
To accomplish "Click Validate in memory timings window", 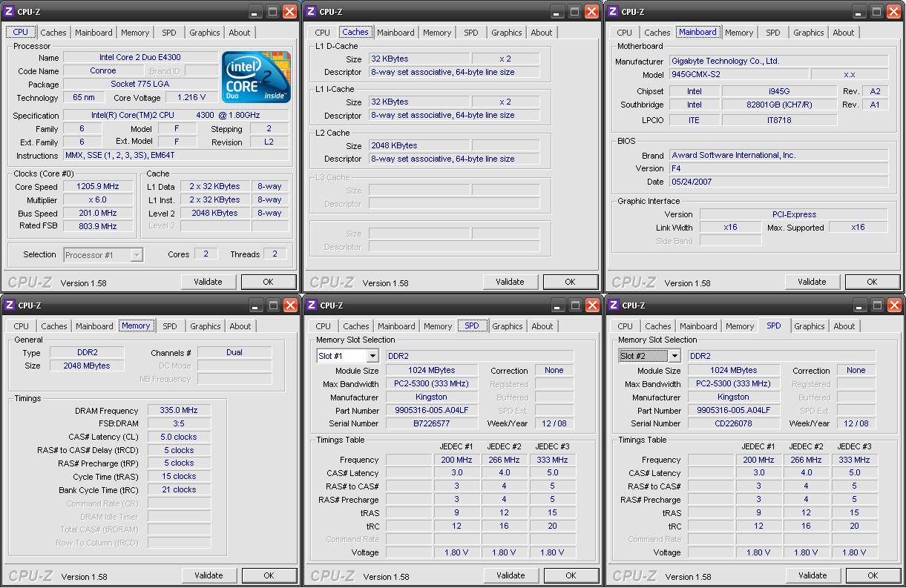I will [x=209, y=575].
